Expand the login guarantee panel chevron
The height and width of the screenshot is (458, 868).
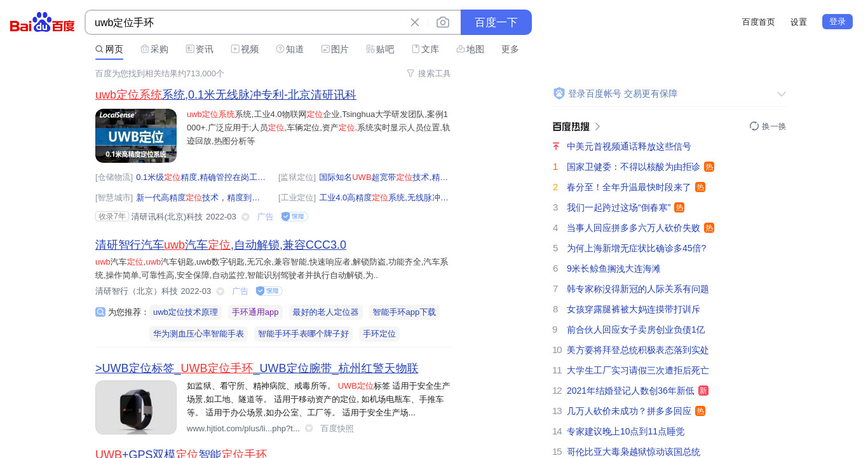coord(782,94)
